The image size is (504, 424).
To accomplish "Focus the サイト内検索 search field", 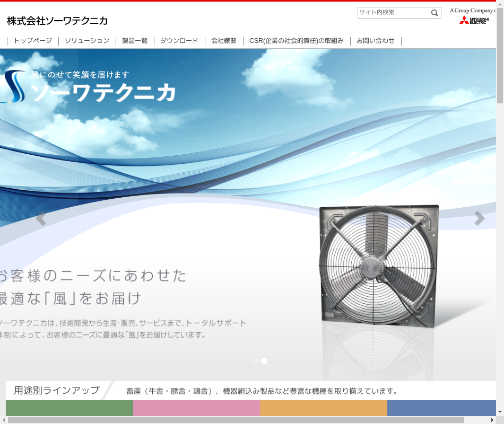I will point(393,13).
